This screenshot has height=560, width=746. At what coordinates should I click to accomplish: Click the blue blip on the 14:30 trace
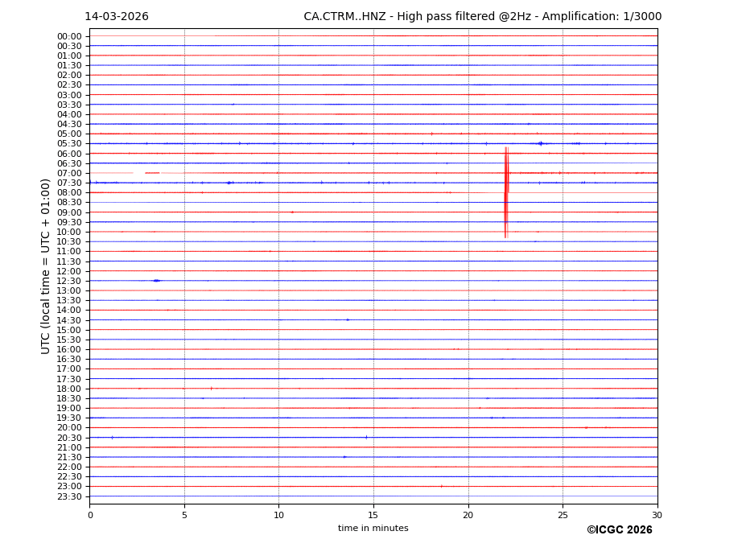[348, 319]
